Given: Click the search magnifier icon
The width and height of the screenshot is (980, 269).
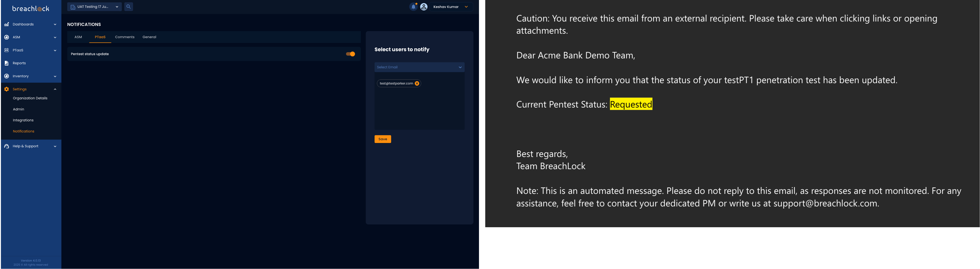Looking at the screenshot, I should (129, 6).
